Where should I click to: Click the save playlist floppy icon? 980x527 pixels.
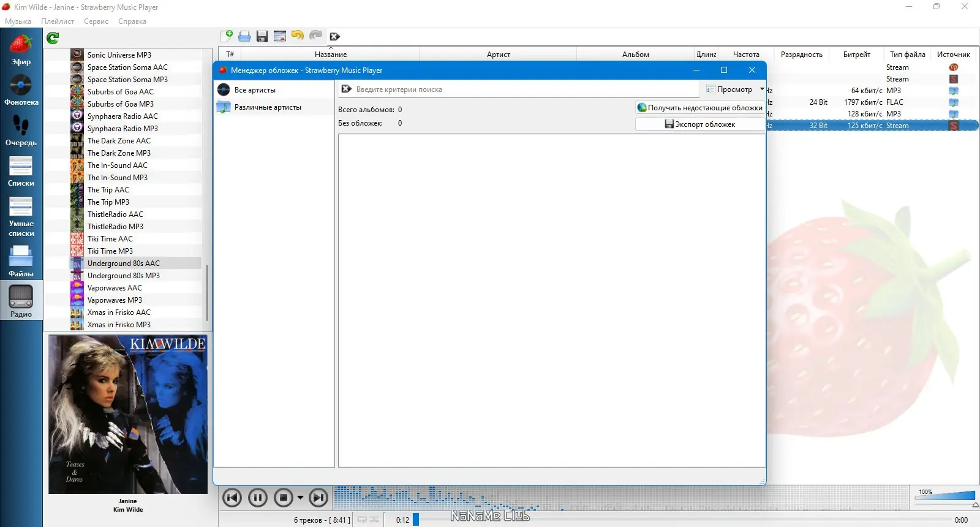point(262,36)
